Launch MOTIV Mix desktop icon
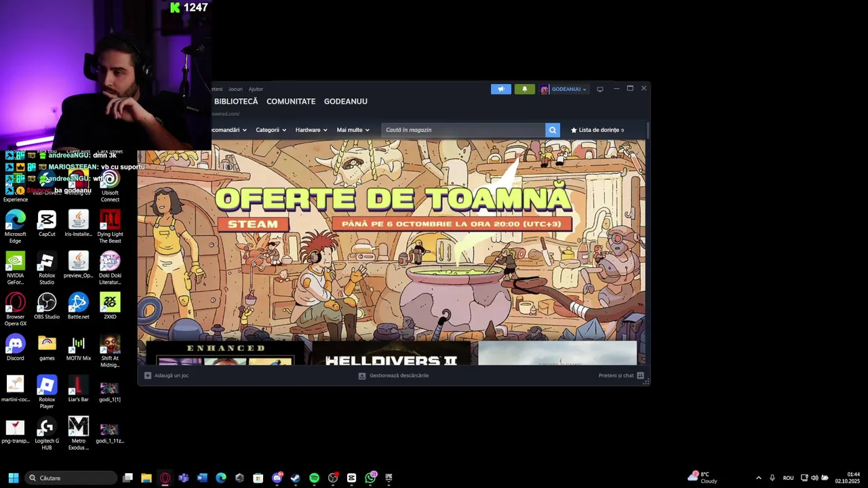This screenshot has width=868, height=488. tap(78, 348)
